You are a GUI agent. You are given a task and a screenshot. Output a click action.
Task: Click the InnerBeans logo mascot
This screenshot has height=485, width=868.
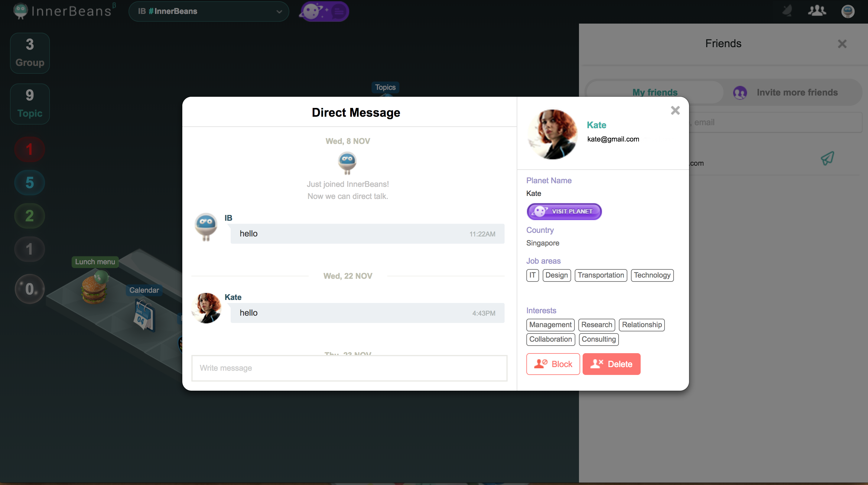(20, 11)
